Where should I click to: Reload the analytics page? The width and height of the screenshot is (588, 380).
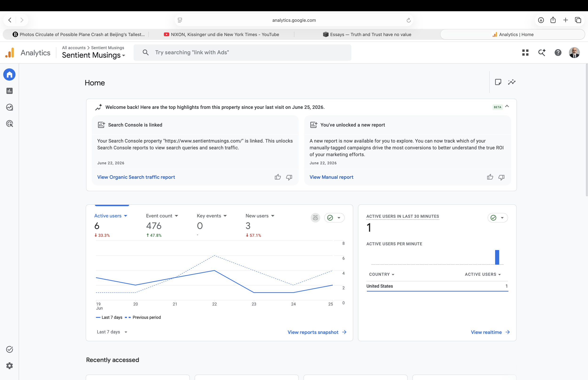[409, 20]
